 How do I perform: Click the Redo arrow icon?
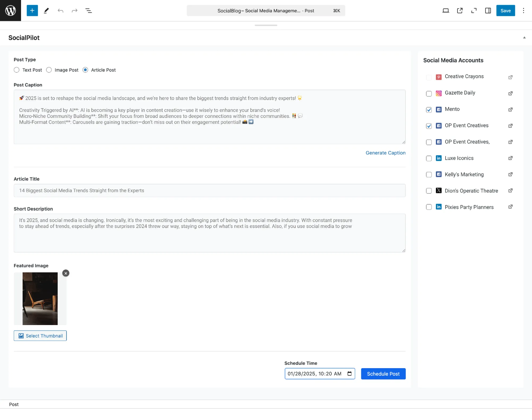[x=74, y=11]
